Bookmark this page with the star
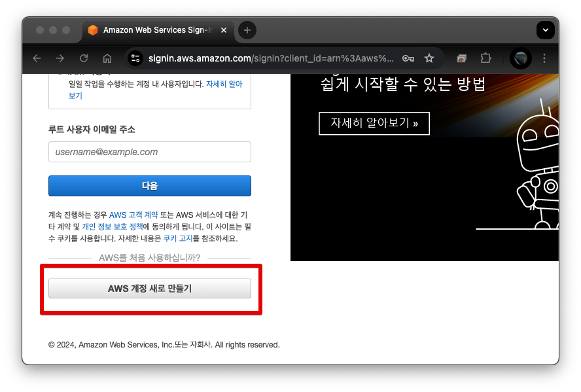581x392 pixels. tap(429, 58)
